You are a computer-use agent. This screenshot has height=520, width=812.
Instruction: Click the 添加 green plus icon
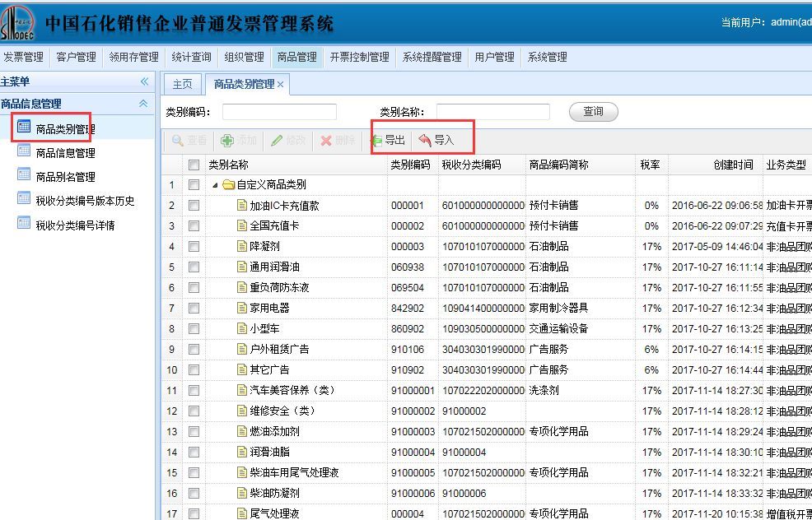(226, 140)
